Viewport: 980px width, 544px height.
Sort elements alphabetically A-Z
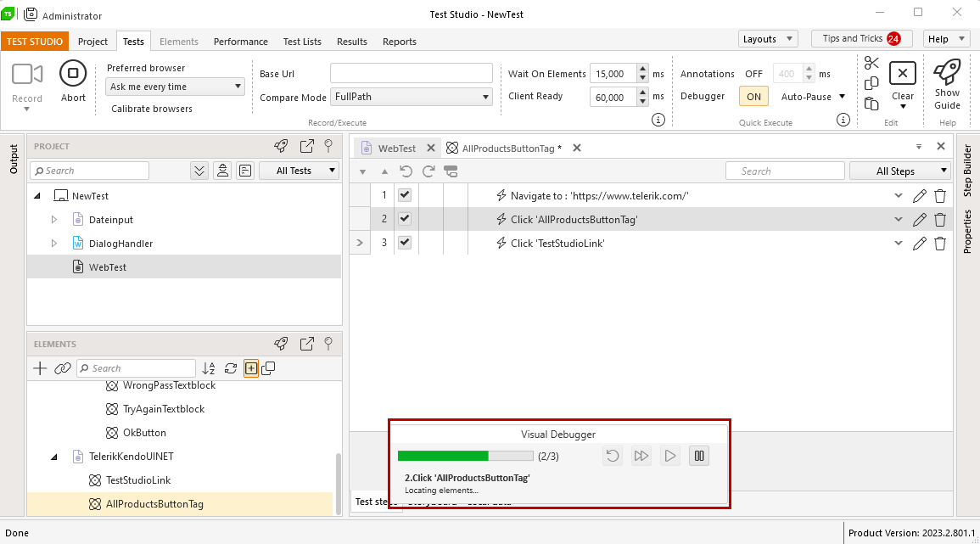click(209, 368)
